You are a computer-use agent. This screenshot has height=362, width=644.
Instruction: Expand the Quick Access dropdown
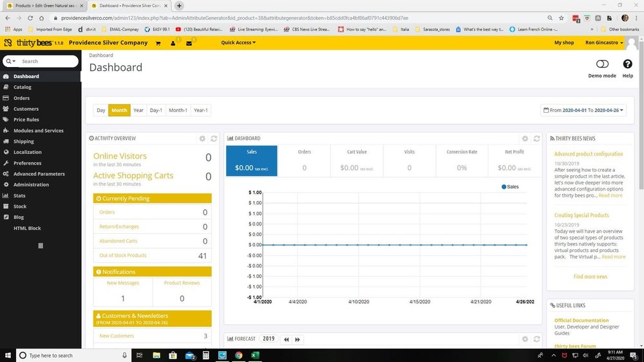[x=238, y=43]
